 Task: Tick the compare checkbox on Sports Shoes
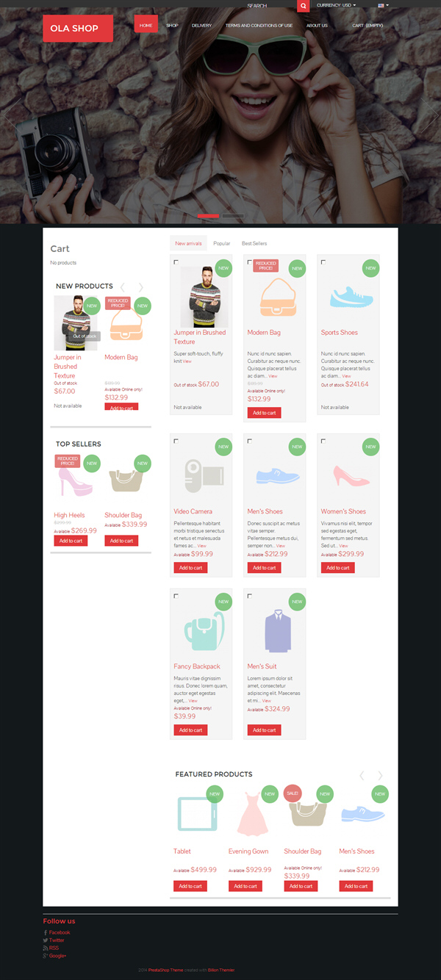click(323, 262)
